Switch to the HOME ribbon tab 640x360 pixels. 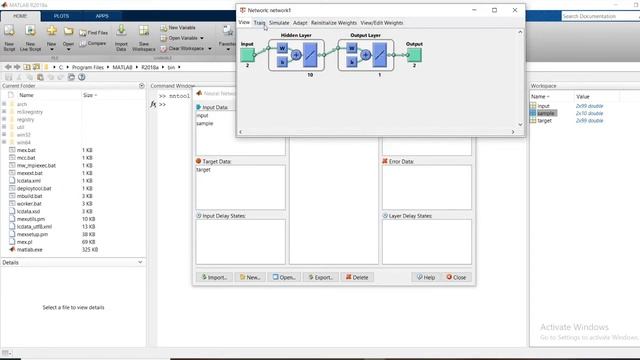point(20,16)
